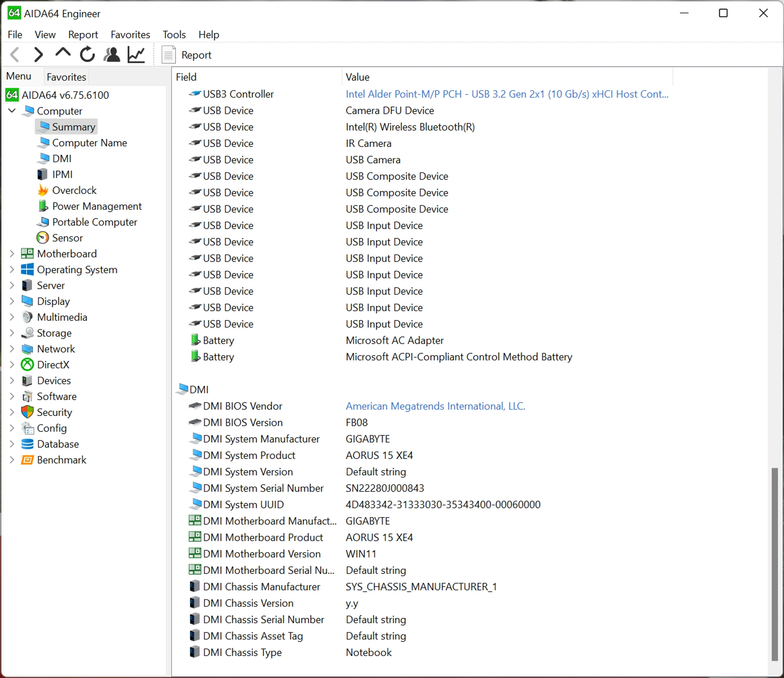Select the Power Management battery icon

tap(43, 206)
